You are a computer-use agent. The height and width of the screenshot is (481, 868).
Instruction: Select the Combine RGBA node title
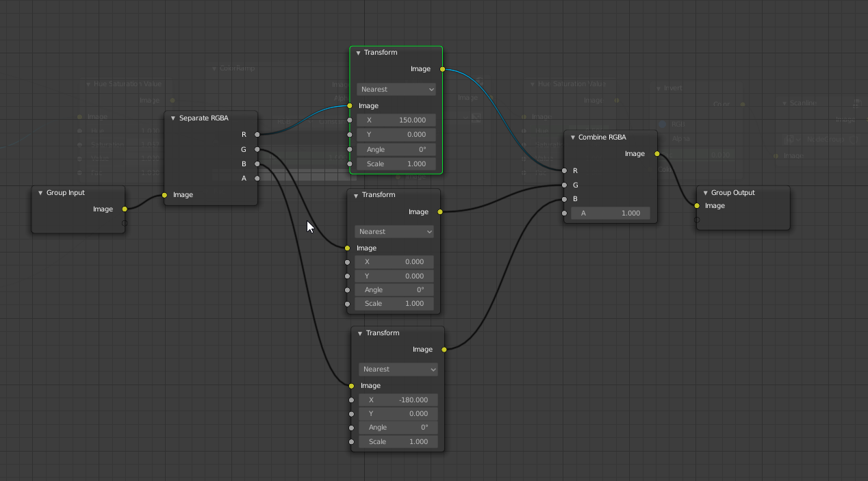pos(602,138)
